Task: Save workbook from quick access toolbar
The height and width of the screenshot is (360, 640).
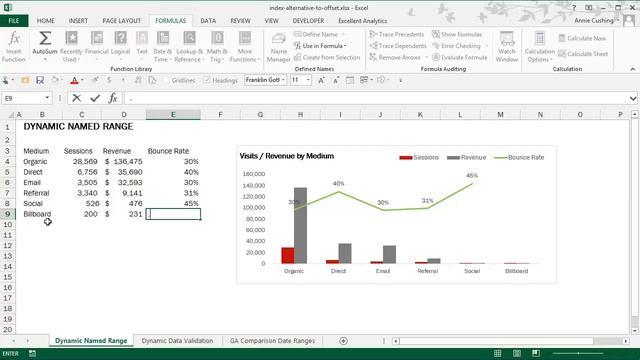Action: [40, 80]
